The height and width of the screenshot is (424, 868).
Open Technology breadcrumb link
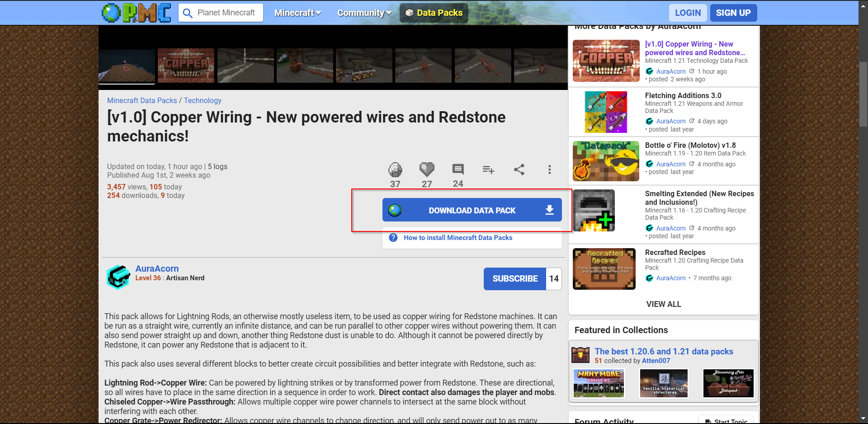click(x=203, y=100)
